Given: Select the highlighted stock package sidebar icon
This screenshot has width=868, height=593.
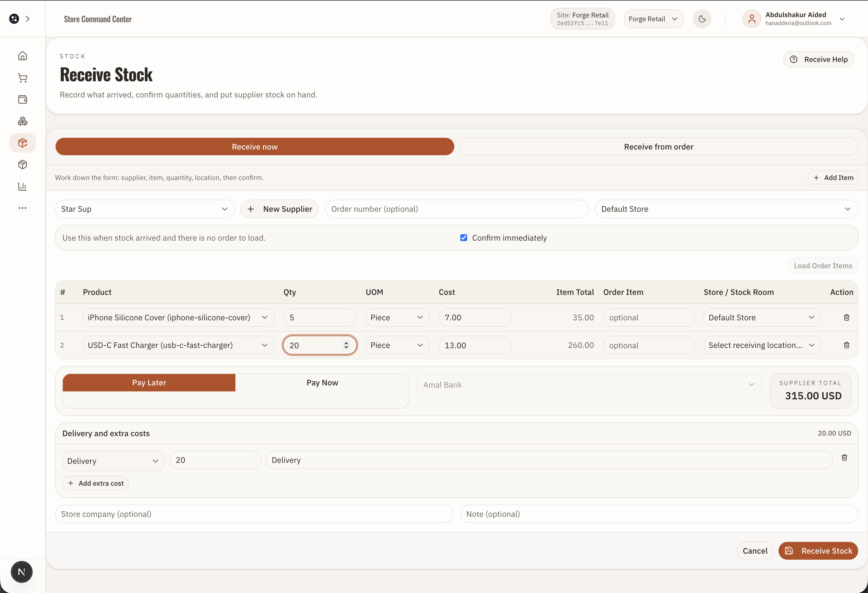Looking at the screenshot, I should click(23, 143).
